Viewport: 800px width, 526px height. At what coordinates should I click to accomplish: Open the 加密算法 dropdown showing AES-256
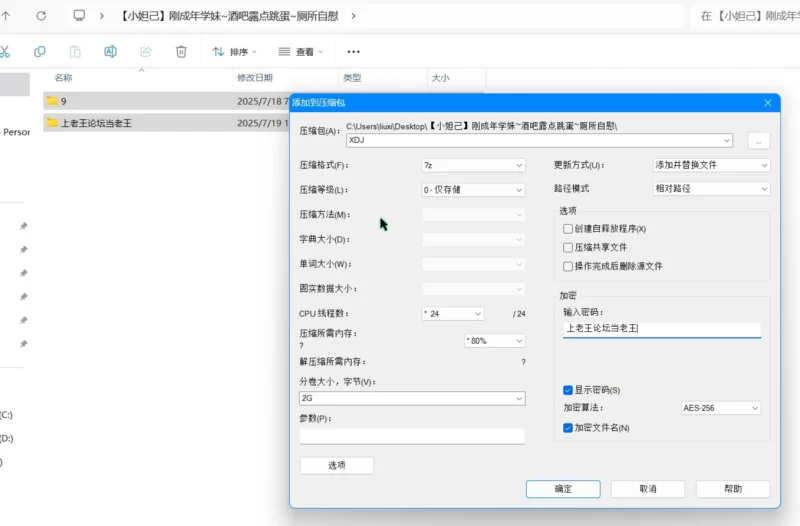point(721,408)
